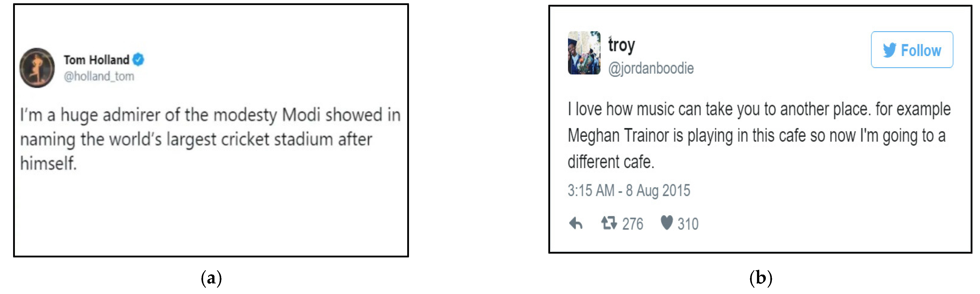This screenshot has height=294, width=980.
Task: Click the troy display name
Action: coord(622,45)
